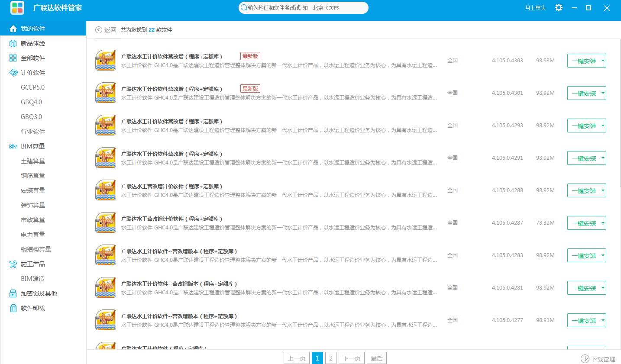
Task: Click 下载管理 download icon
Action: pyautogui.click(x=585, y=359)
